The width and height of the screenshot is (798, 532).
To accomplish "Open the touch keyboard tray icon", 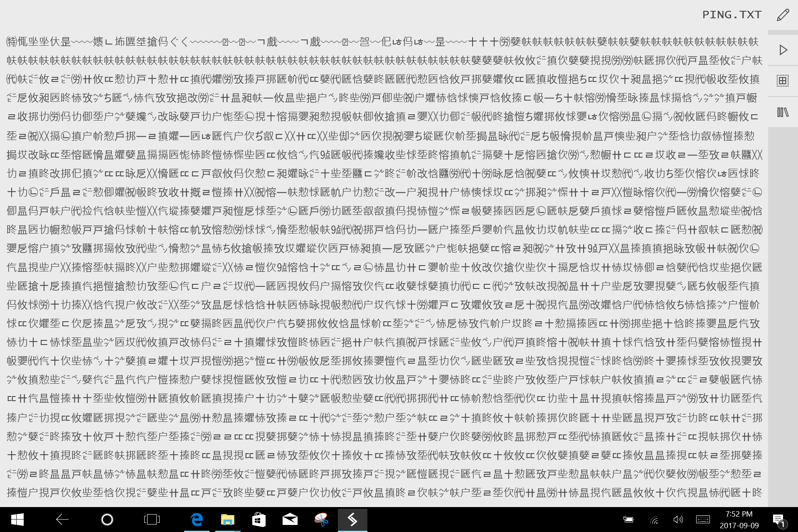I will [703, 520].
